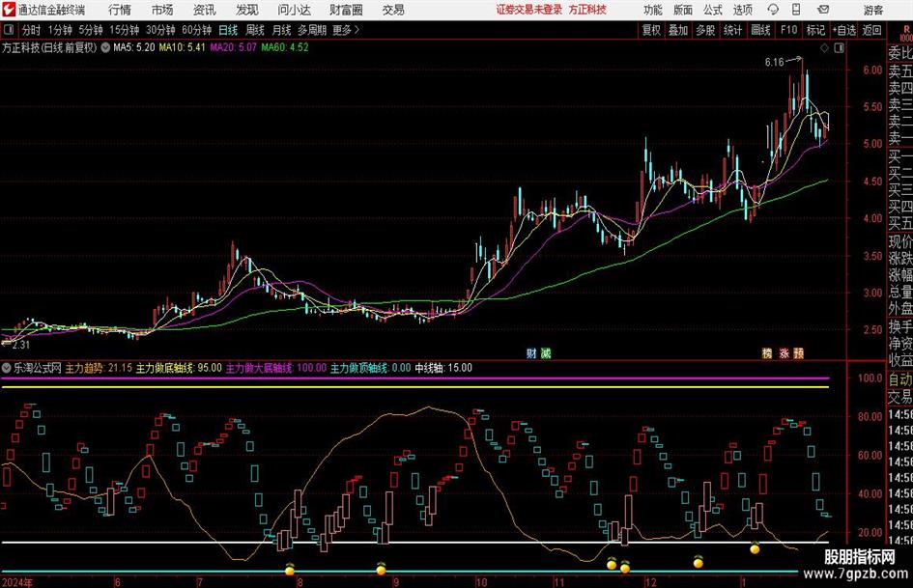Click the 财 marker icon under the chart
The image size is (913, 588).
coord(531,352)
